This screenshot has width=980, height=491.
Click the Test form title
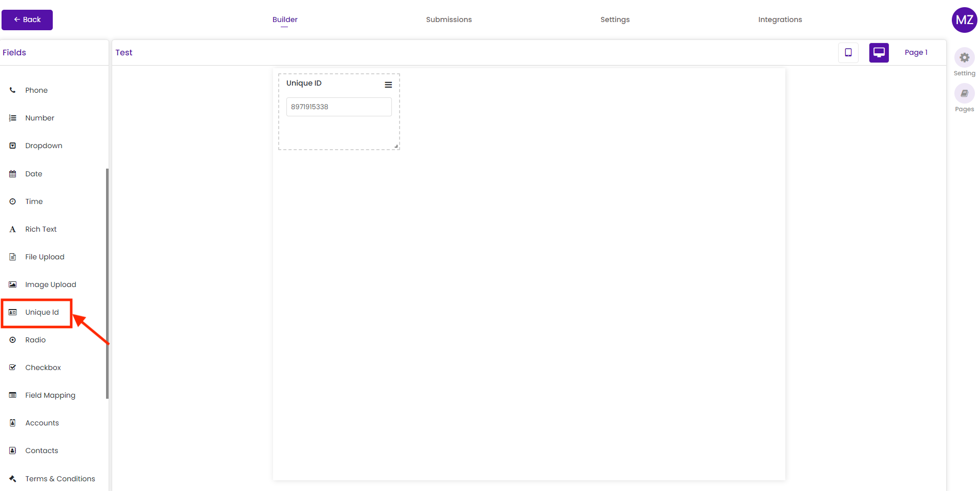click(124, 52)
